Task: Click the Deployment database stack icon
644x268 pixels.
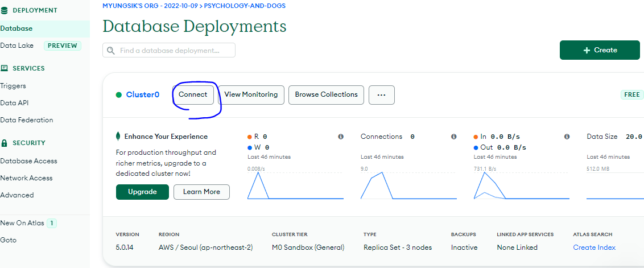Action: tap(5, 10)
